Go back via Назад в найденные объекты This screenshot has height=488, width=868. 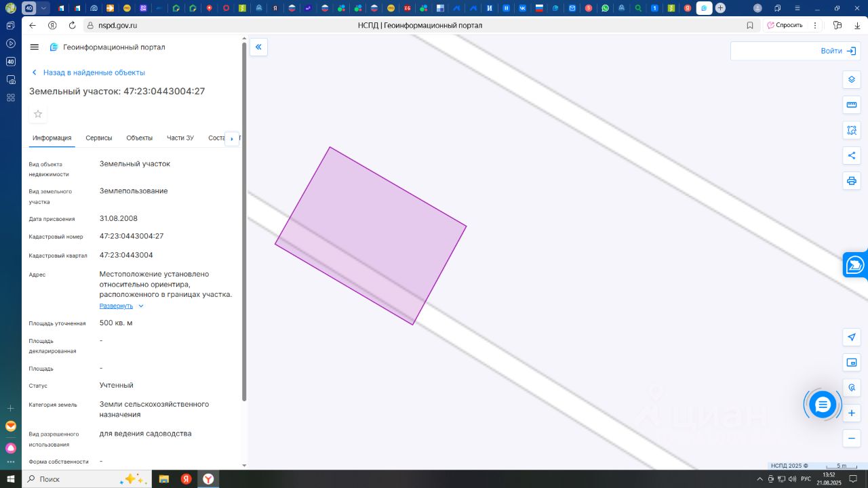(88, 73)
